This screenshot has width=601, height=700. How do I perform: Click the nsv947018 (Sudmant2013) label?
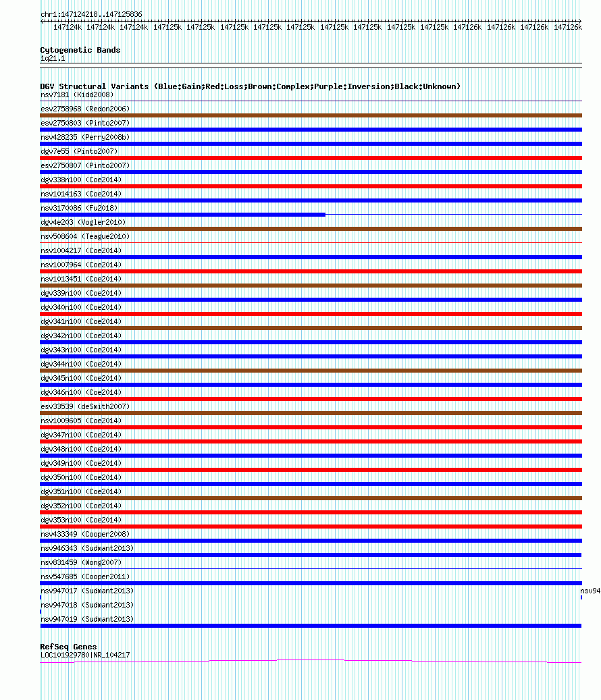(87, 605)
